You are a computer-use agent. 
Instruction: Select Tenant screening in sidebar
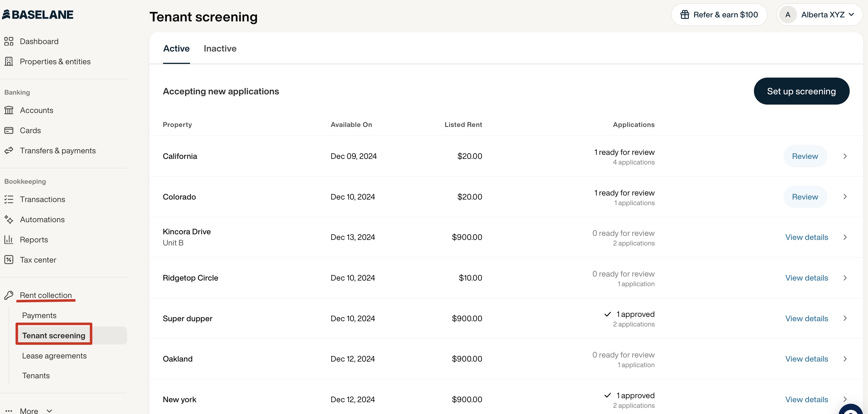(x=54, y=335)
